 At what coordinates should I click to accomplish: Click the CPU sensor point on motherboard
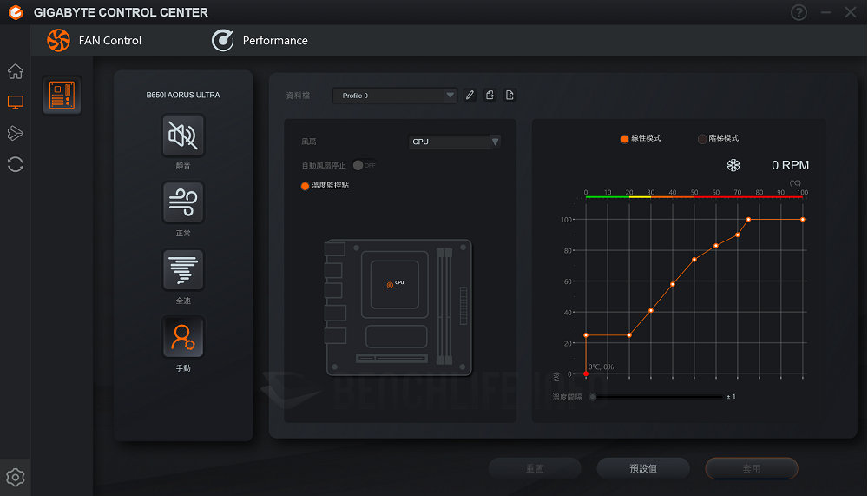390,285
